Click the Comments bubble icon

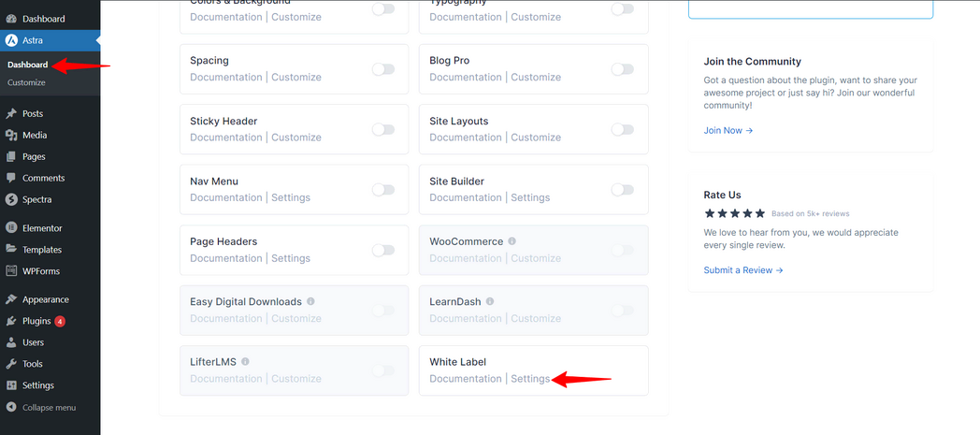11,178
